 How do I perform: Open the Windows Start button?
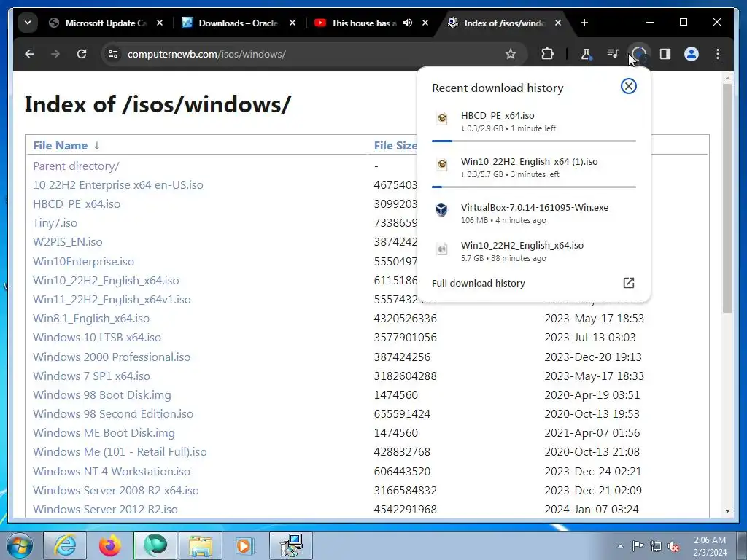pyautogui.click(x=20, y=545)
